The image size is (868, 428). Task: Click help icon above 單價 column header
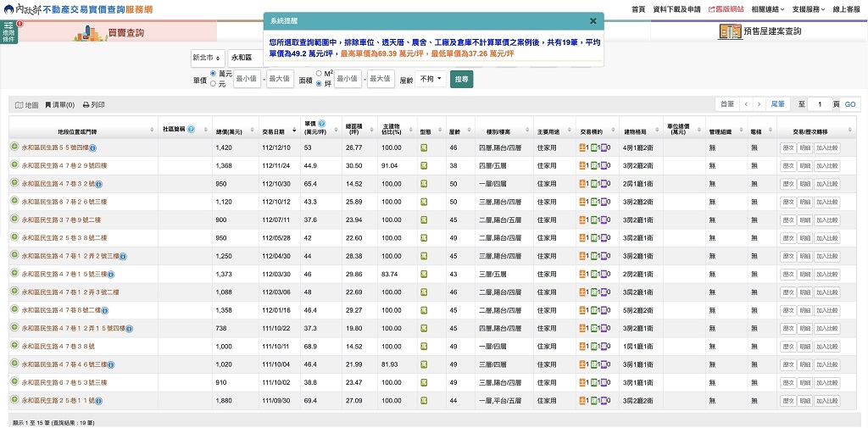click(321, 124)
